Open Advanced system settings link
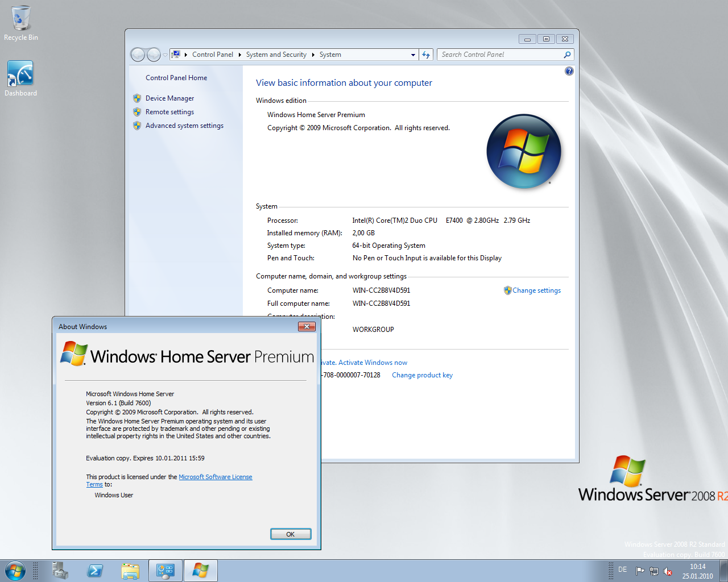The width and height of the screenshot is (728, 582). tap(184, 126)
